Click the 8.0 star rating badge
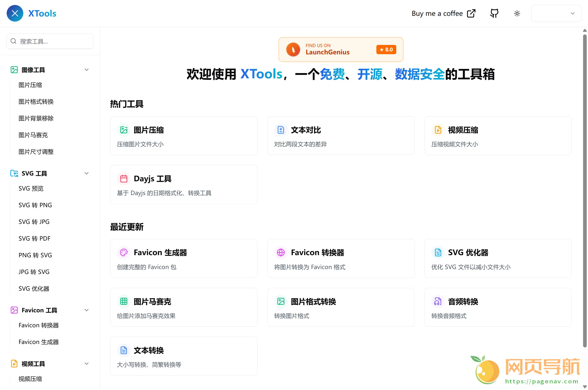Viewport: 588px width, 390px height. [x=386, y=49]
